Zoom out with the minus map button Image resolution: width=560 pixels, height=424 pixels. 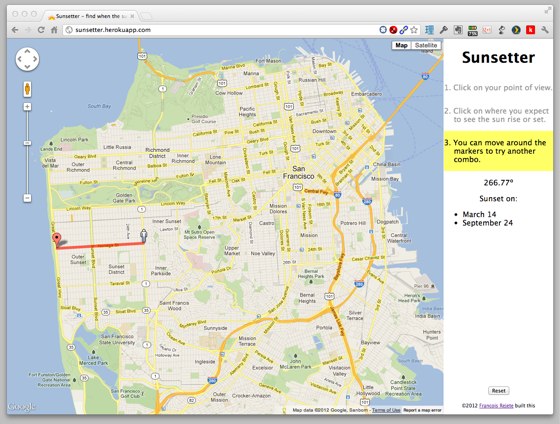27,198
